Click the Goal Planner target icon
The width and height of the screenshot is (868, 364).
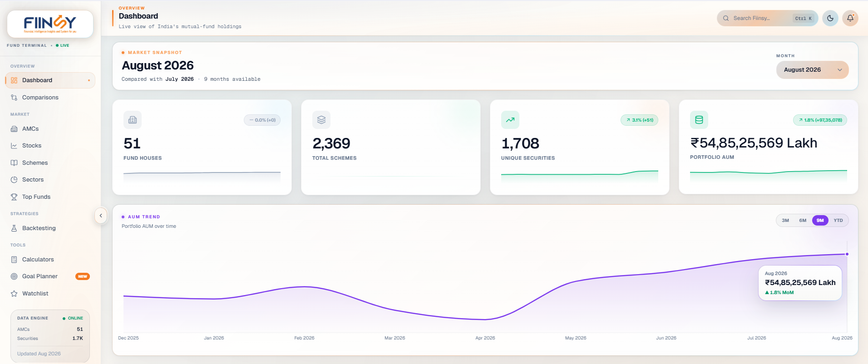tap(14, 276)
